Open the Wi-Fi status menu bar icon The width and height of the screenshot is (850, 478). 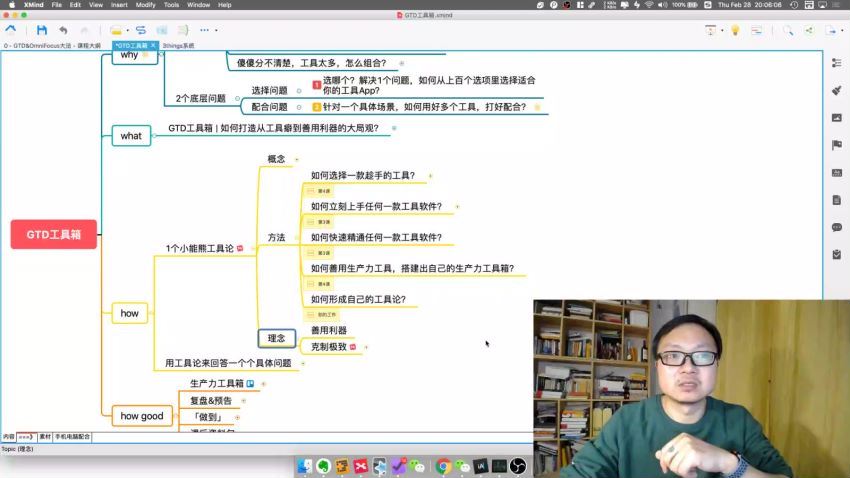click(649, 5)
